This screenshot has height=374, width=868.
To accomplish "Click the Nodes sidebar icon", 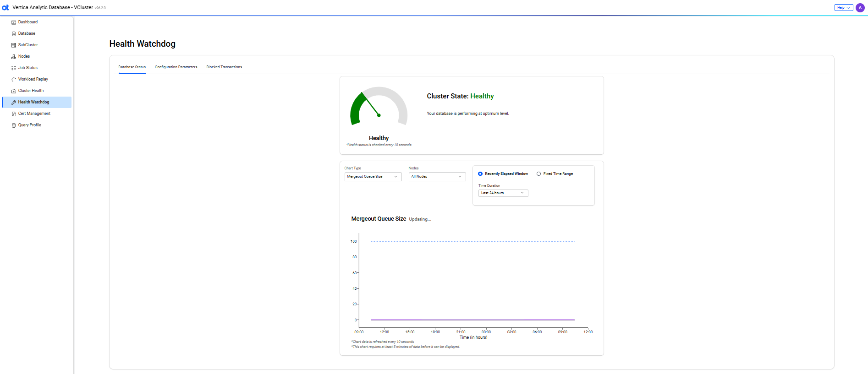I will 14,57.
